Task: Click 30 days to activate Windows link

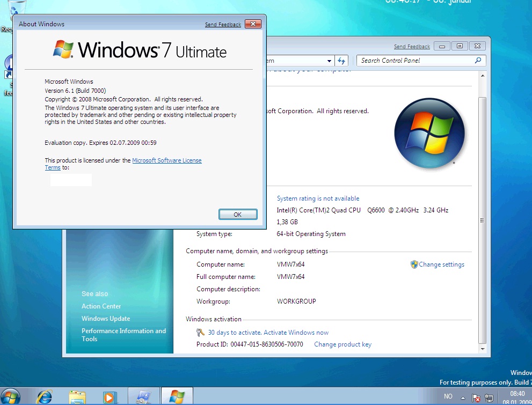Action: pyautogui.click(x=268, y=333)
